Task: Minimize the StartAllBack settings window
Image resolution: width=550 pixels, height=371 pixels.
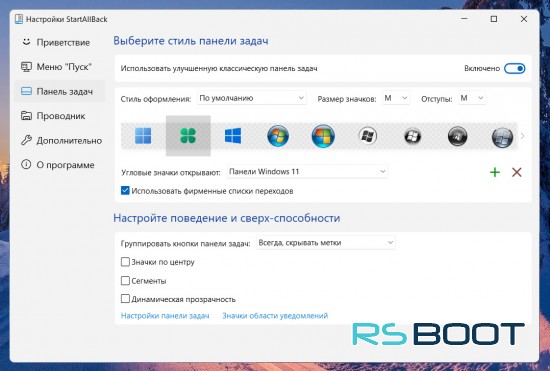Action: coord(464,19)
